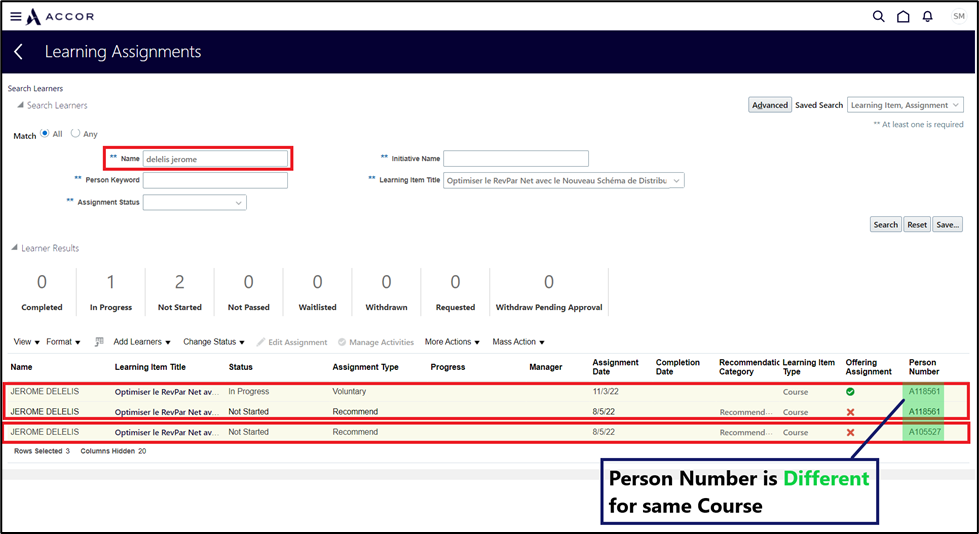This screenshot has height=534, width=979.
Task: Sort by the Person Number column header
Action: pos(923,367)
